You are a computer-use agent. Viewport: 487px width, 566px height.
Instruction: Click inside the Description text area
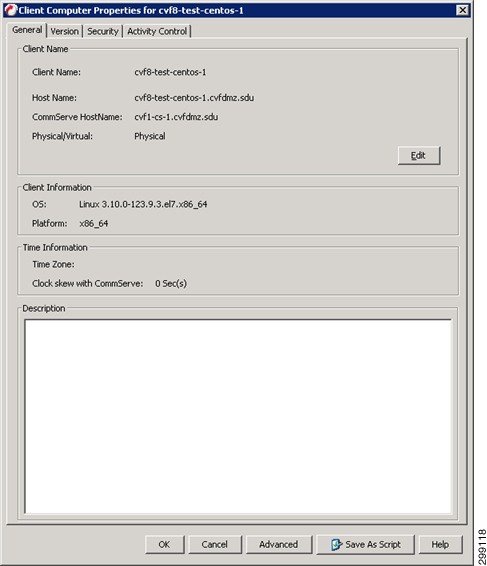238,416
